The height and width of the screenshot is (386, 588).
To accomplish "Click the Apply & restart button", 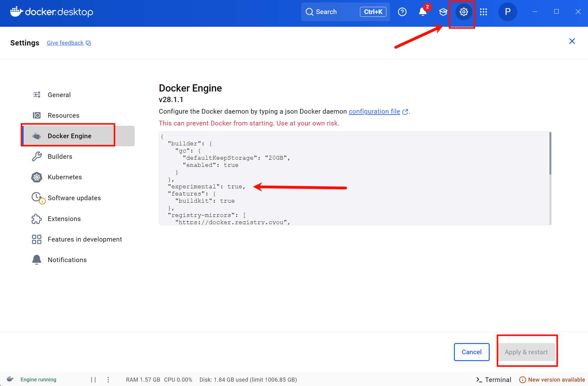I will (x=526, y=352).
